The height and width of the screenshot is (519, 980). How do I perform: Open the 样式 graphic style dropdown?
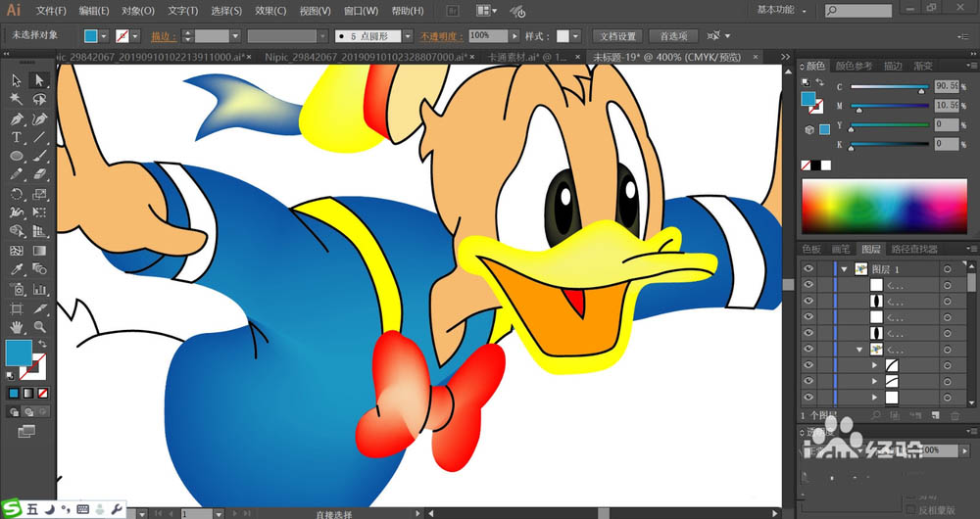[575, 36]
